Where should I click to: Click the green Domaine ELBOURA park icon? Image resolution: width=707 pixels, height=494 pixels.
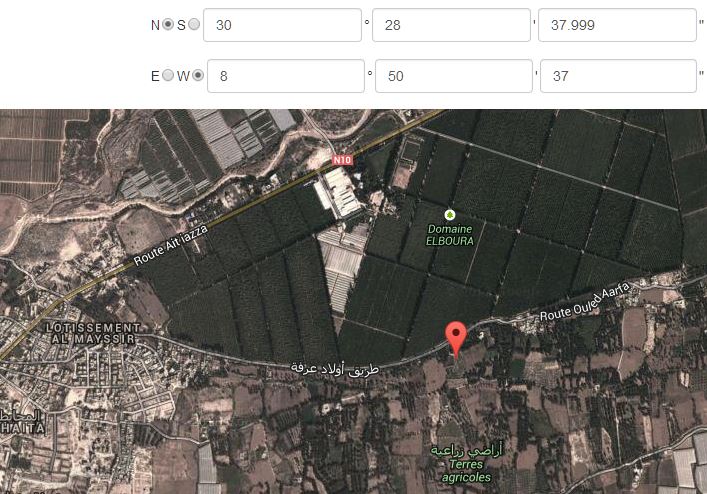(449, 214)
